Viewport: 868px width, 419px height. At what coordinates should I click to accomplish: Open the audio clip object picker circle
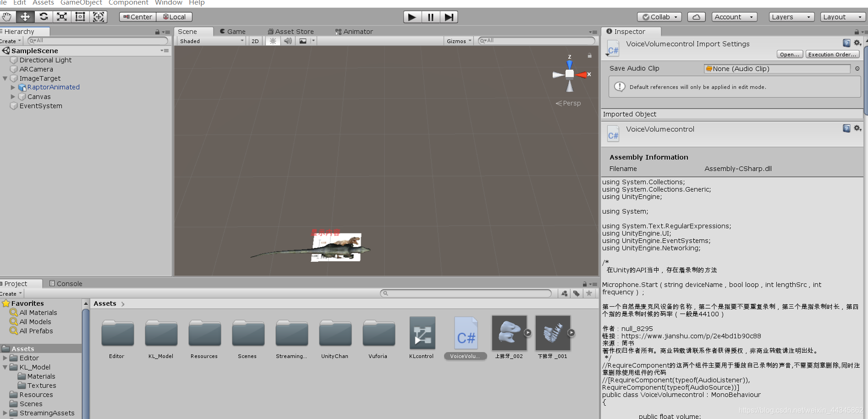coord(857,68)
